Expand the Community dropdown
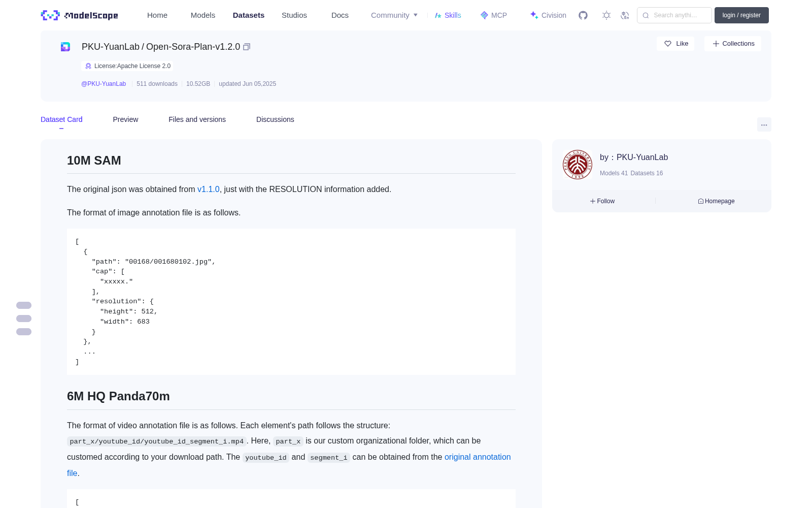Viewport: 812px width, 508px height. click(394, 15)
